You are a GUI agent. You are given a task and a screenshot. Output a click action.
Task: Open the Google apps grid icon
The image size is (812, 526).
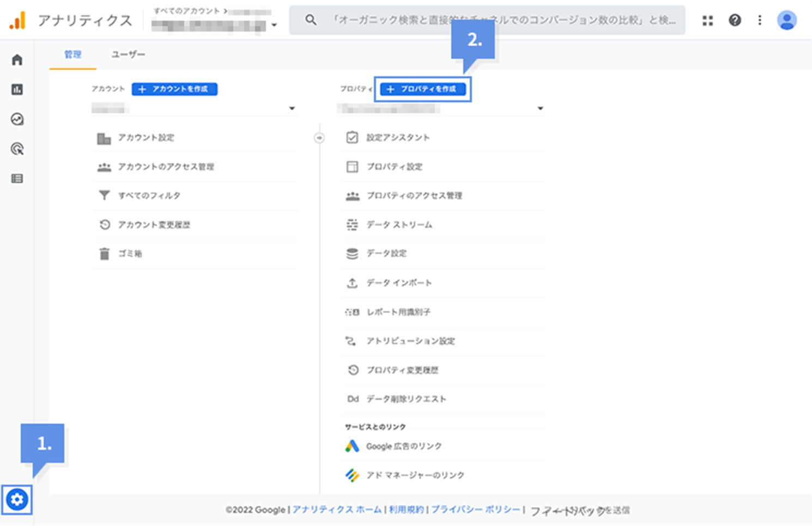click(x=707, y=21)
